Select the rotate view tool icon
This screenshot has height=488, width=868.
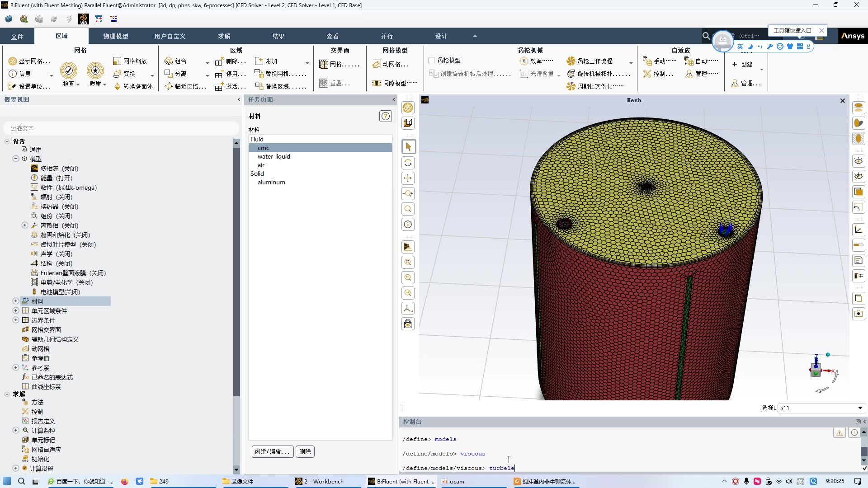click(x=408, y=163)
